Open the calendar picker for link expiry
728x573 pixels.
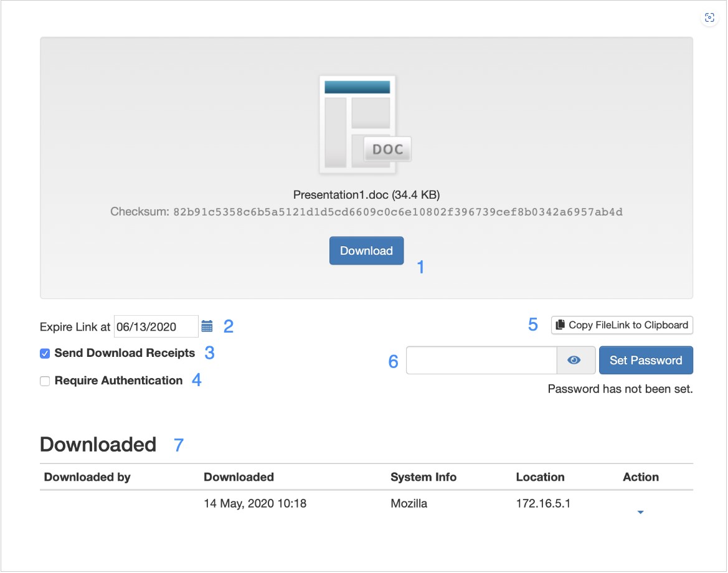(x=207, y=326)
